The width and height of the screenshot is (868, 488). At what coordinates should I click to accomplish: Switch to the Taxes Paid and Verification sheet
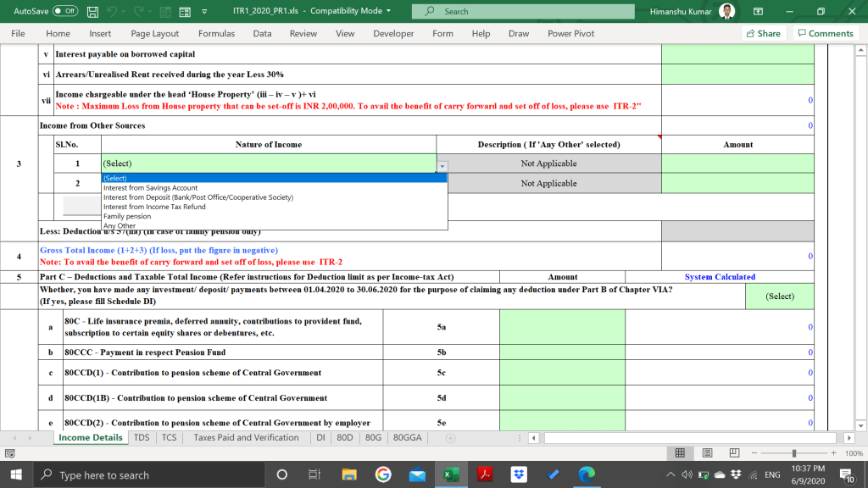click(x=246, y=438)
